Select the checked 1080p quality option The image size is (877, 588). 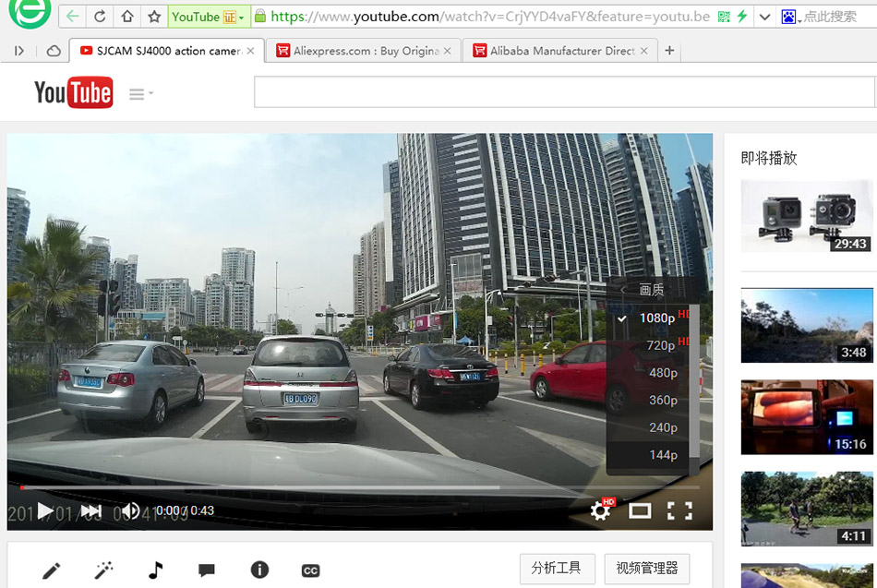pyautogui.click(x=656, y=318)
